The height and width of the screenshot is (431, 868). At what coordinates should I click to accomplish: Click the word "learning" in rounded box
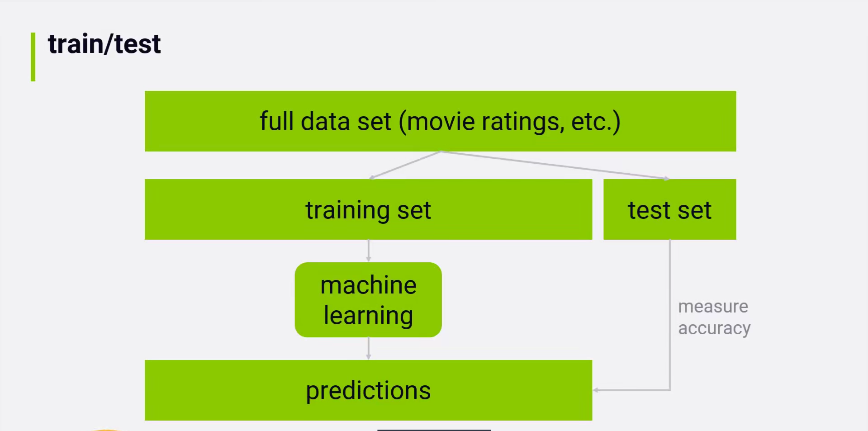368,315
